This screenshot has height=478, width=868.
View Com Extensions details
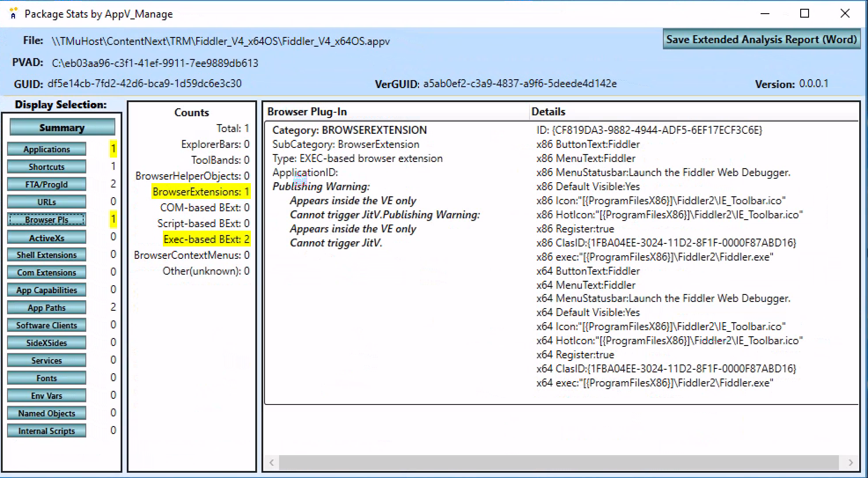point(47,272)
